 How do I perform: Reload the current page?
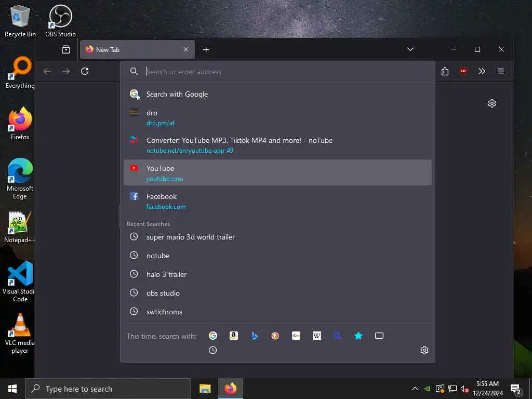point(85,71)
